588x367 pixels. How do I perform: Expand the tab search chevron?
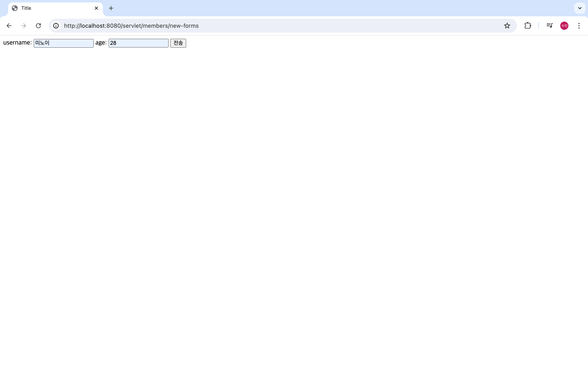coord(579,8)
